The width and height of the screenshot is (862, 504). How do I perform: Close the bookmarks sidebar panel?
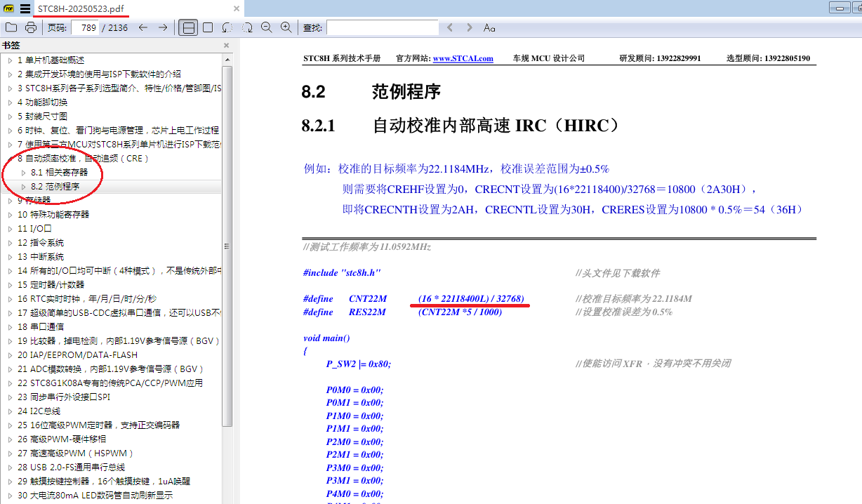[x=226, y=46]
